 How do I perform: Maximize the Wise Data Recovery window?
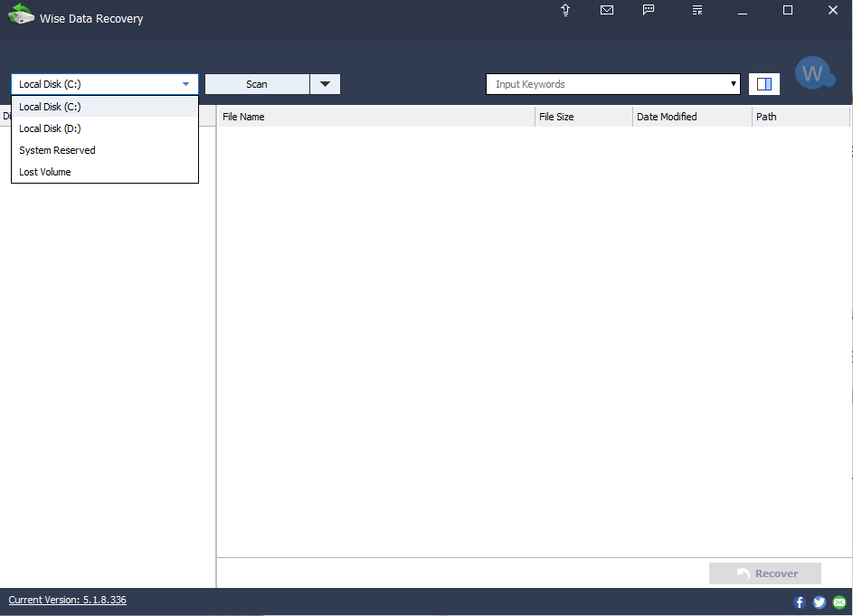(x=788, y=10)
